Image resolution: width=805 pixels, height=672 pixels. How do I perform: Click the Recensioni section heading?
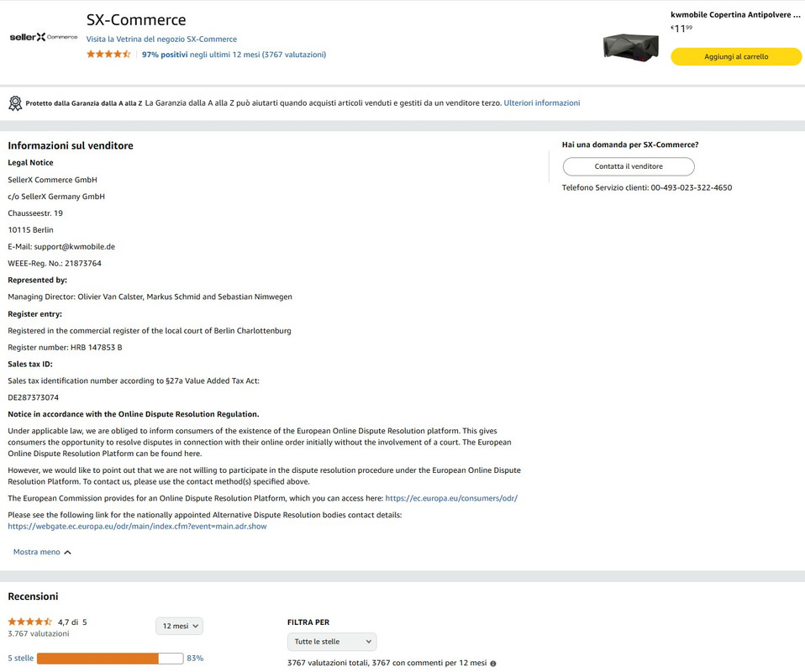pyautogui.click(x=33, y=596)
